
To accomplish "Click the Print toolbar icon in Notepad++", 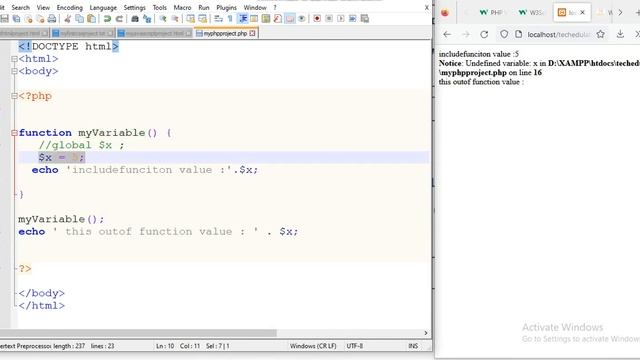I will (x=52, y=19).
